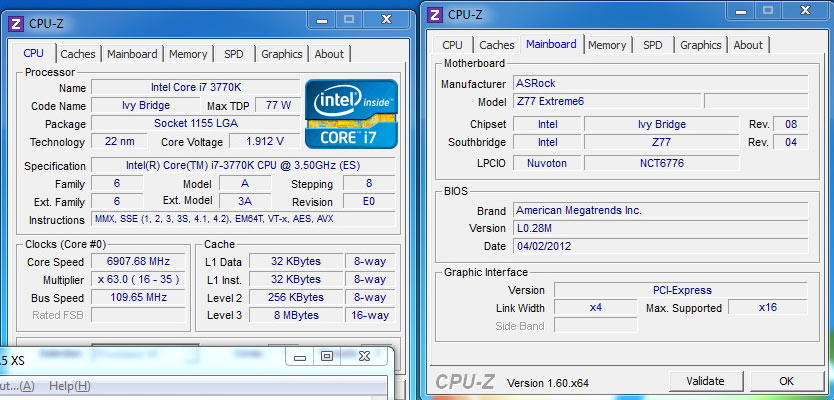
Task: Click the Southbridge Rev. value '04'
Action: pos(791,142)
